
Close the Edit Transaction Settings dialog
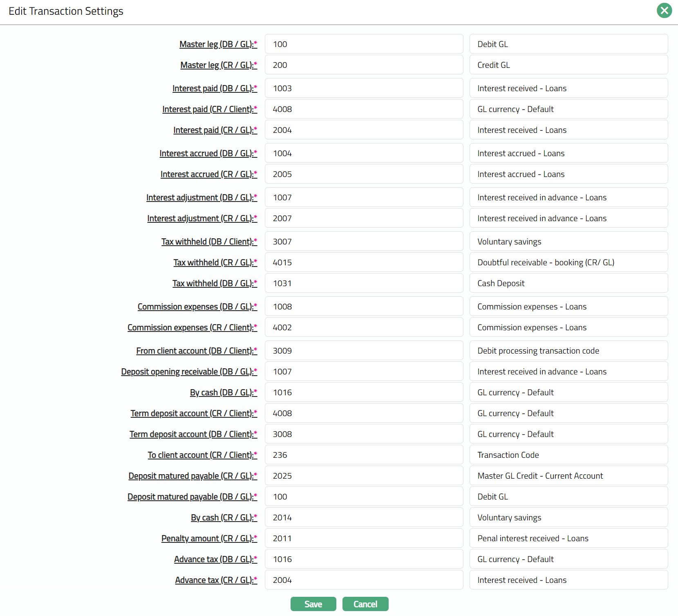click(664, 11)
